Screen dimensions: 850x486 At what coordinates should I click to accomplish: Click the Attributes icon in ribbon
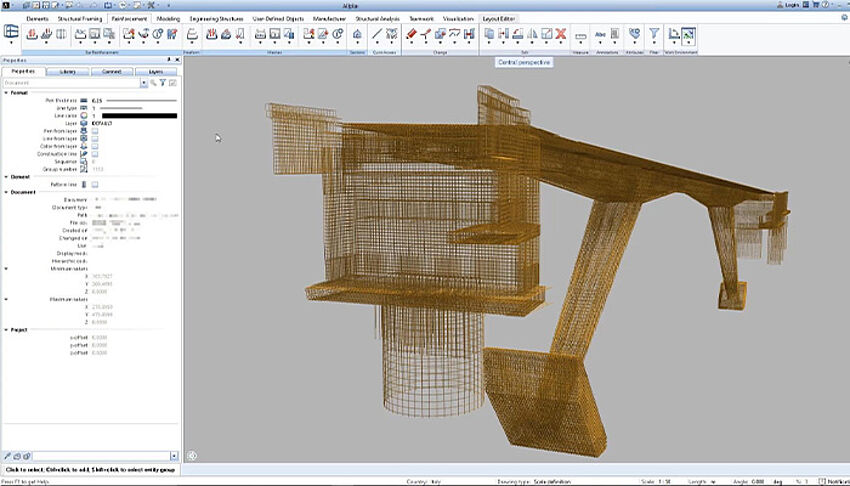pos(633,35)
